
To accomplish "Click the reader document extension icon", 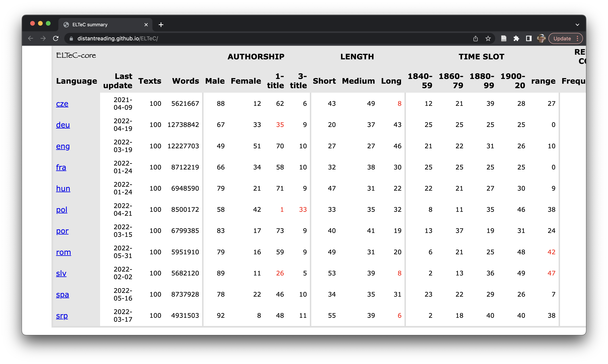I will (x=504, y=39).
